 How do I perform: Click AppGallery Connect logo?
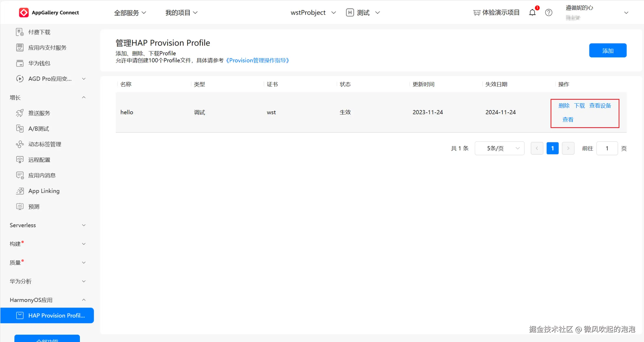(x=24, y=13)
